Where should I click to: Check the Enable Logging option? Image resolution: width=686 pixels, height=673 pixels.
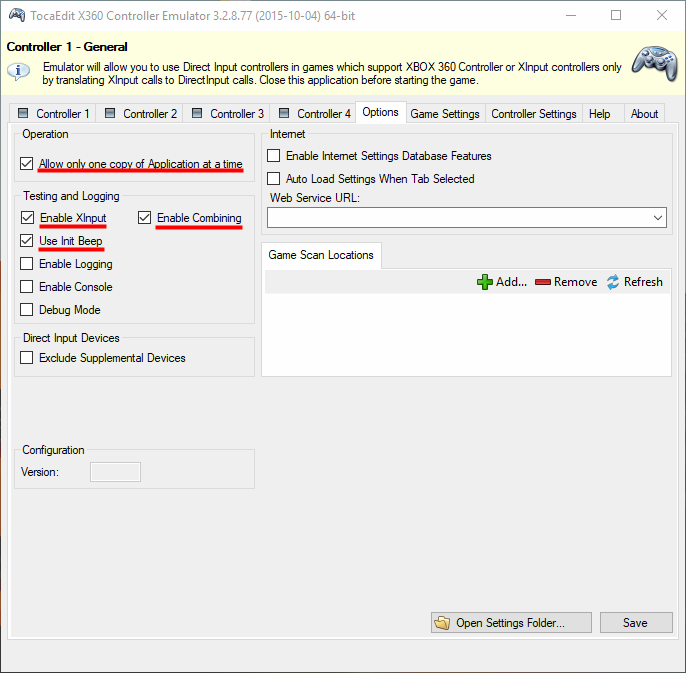point(27,263)
